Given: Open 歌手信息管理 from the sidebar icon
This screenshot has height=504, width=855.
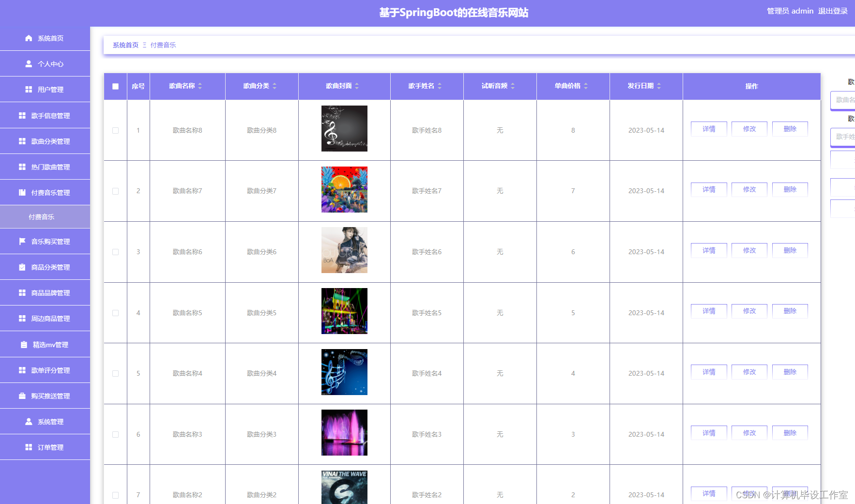Looking at the screenshot, I should point(22,115).
